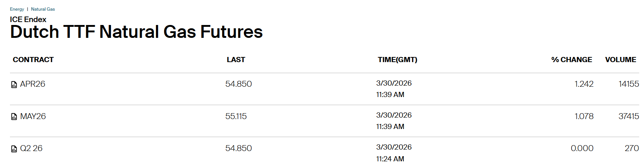The width and height of the screenshot is (644, 165).
Task: Click the MAY26 last price 55.115
Action: (236, 116)
